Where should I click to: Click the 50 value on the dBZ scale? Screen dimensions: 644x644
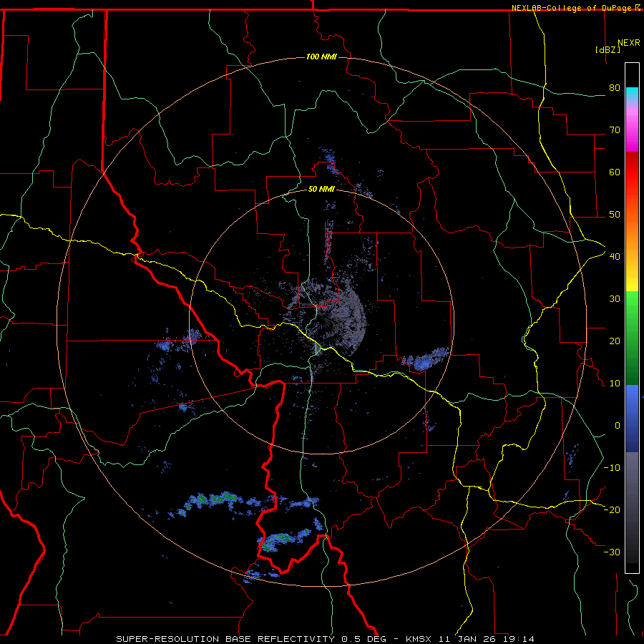point(615,215)
